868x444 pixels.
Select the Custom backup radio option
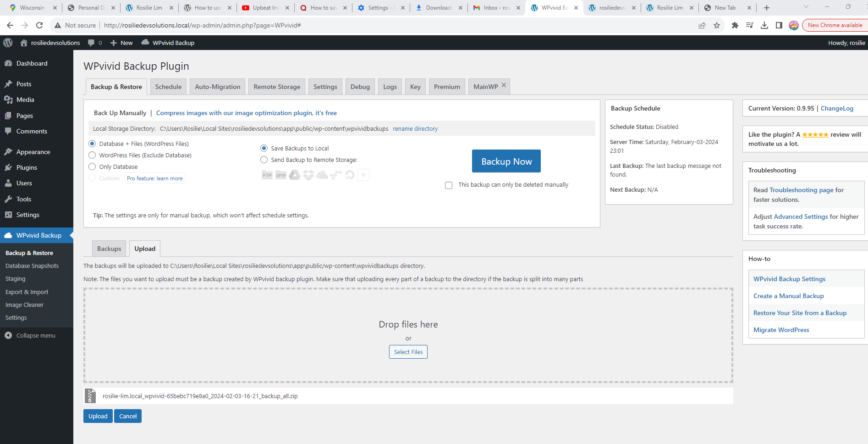pyautogui.click(x=92, y=178)
